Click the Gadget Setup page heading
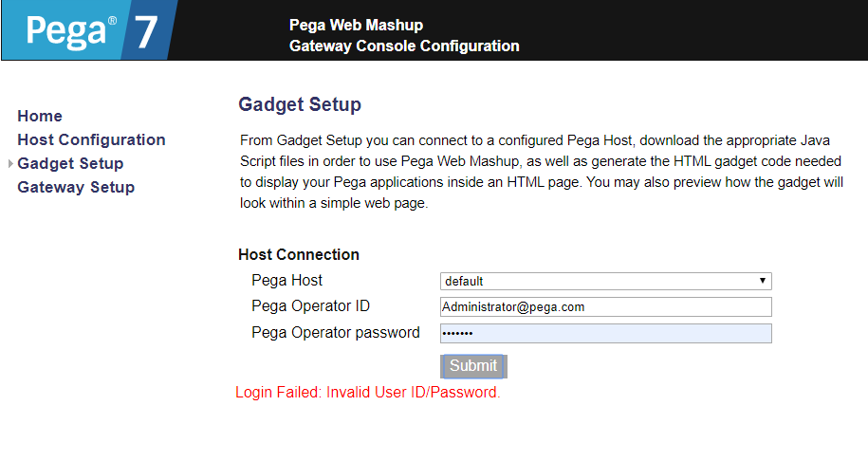The height and width of the screenshot is (461, 868). 300,104
